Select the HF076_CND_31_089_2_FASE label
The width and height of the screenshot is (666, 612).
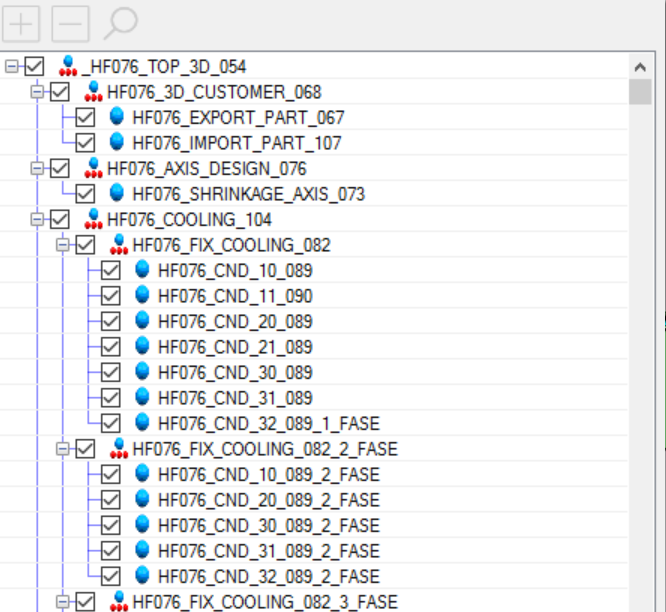(269, 551)
